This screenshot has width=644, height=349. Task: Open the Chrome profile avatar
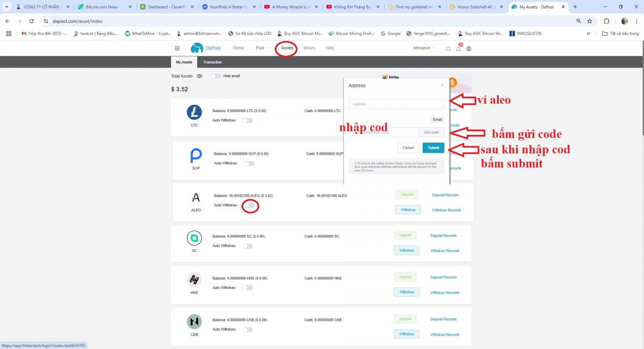624,21
